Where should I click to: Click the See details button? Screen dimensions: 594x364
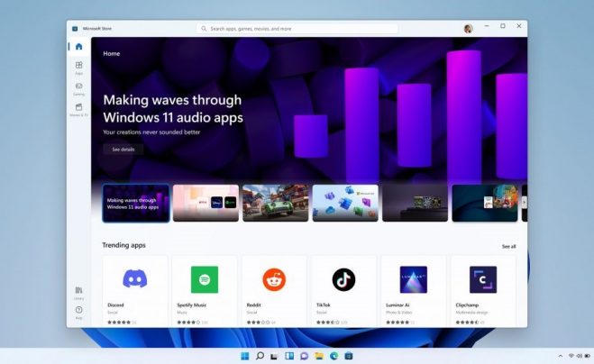tap(123, 150)
